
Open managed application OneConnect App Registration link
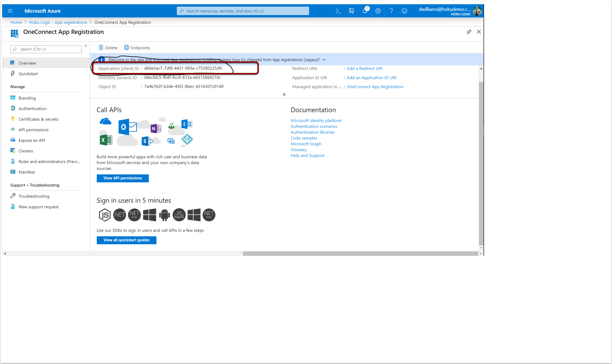[x=375, y=86]
